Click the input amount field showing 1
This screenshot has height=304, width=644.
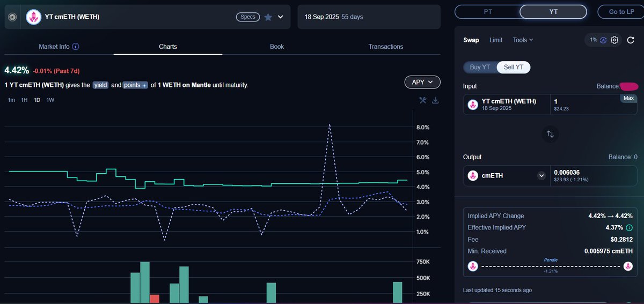tap(594, 105)
